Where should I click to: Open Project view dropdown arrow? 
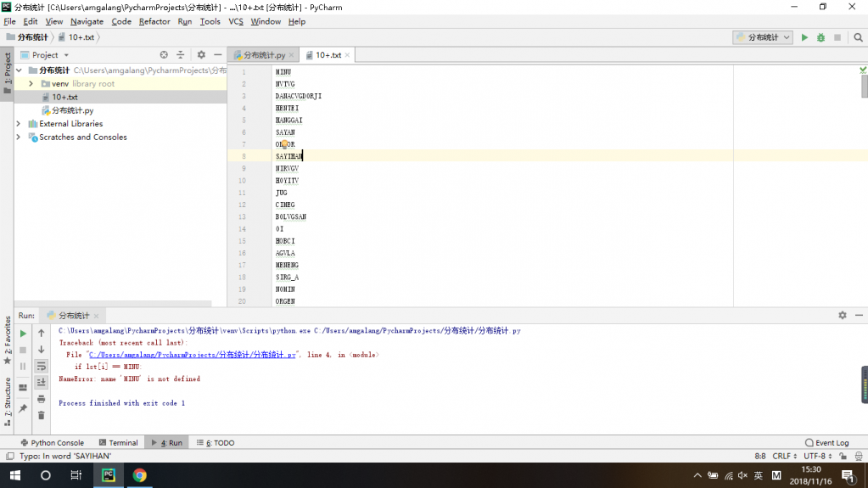(x=66, y=55)
